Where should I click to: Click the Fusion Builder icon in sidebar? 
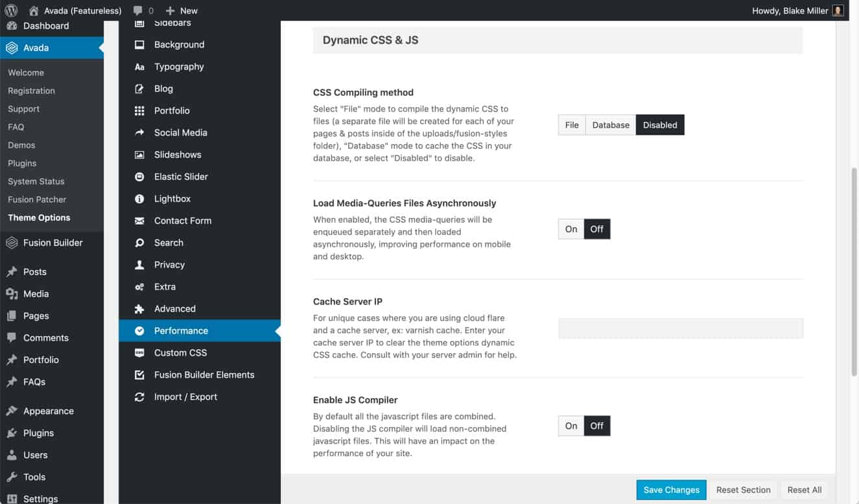click(12, 243)
